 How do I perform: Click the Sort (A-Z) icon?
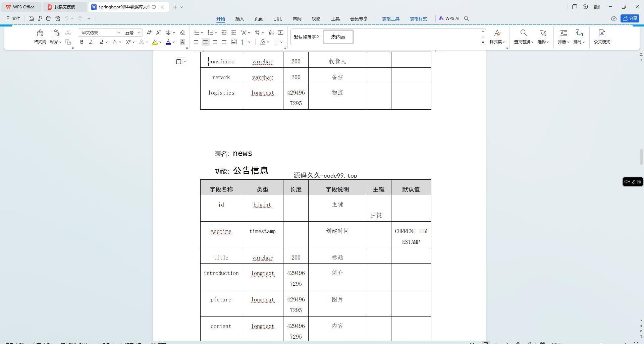[271, 33]
